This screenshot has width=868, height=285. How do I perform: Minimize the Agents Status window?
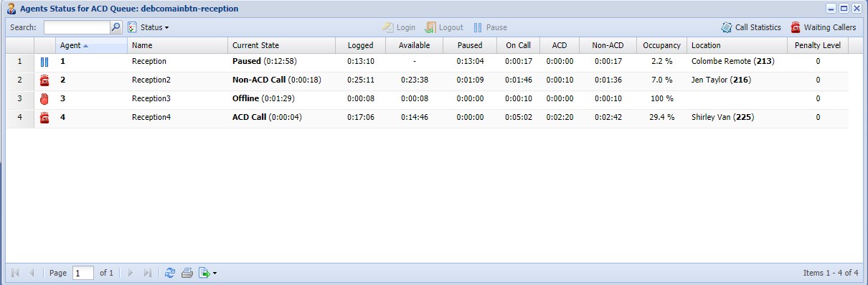pyautogui.click(x=831, y=9)
